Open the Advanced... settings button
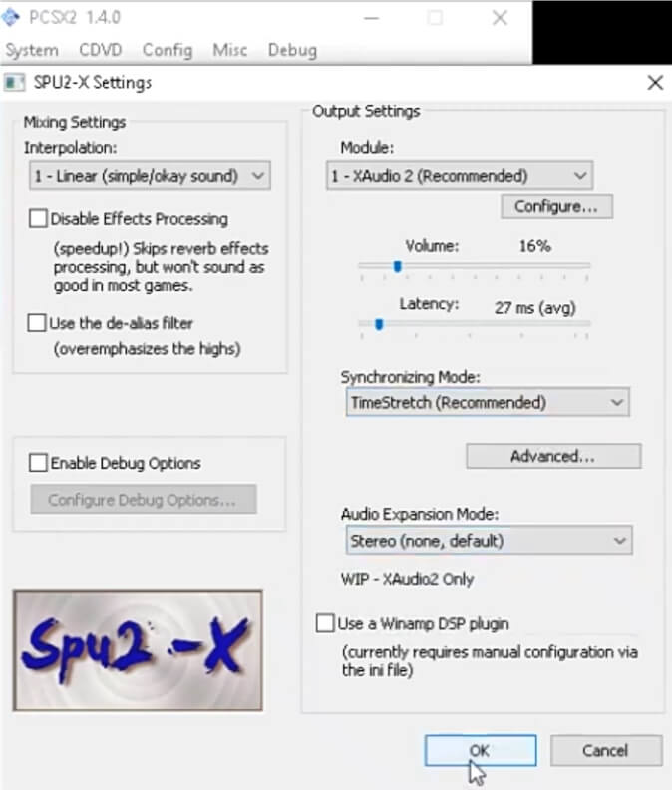Image resolution: width=672 pixels, height=790 pixels. tap(553, 456)
